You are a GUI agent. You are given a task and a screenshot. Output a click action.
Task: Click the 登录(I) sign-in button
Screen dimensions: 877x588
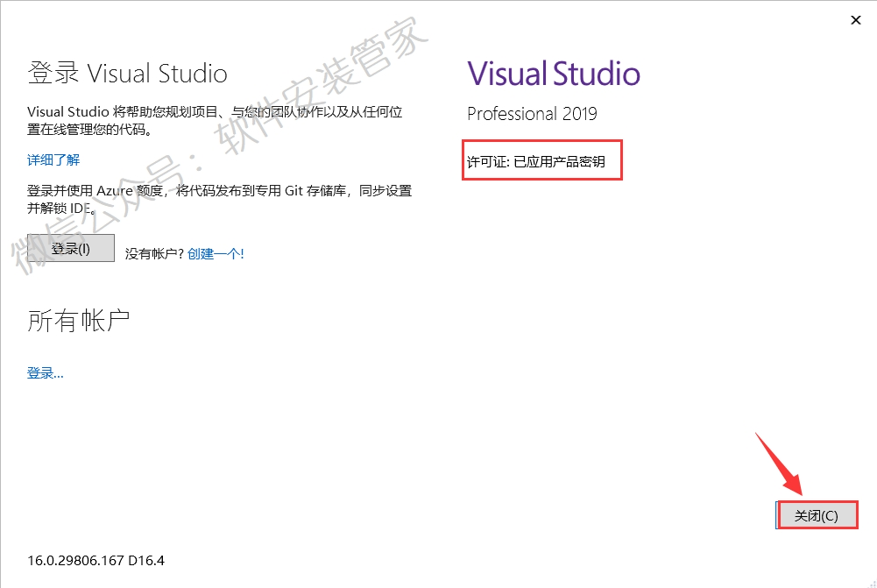tap(71, 248)
